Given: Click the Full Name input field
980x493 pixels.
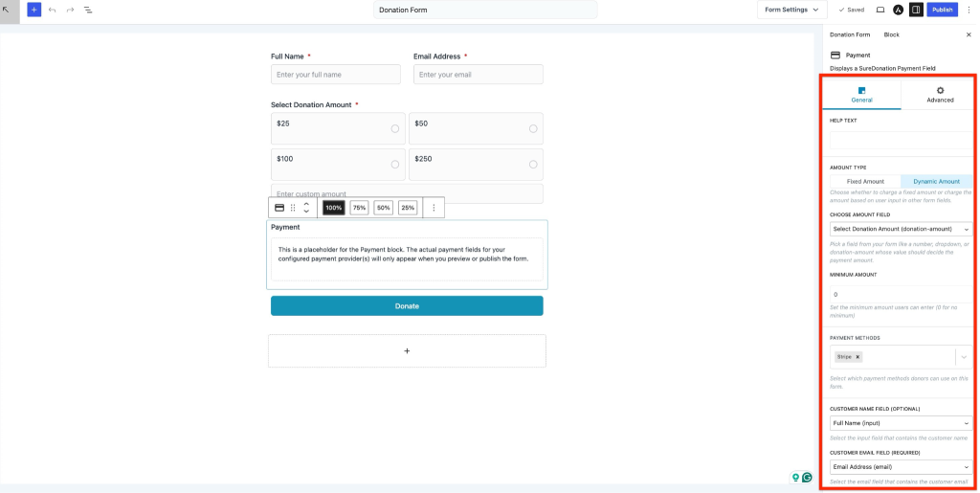Looking at the screenshot, I should (336, 75).
